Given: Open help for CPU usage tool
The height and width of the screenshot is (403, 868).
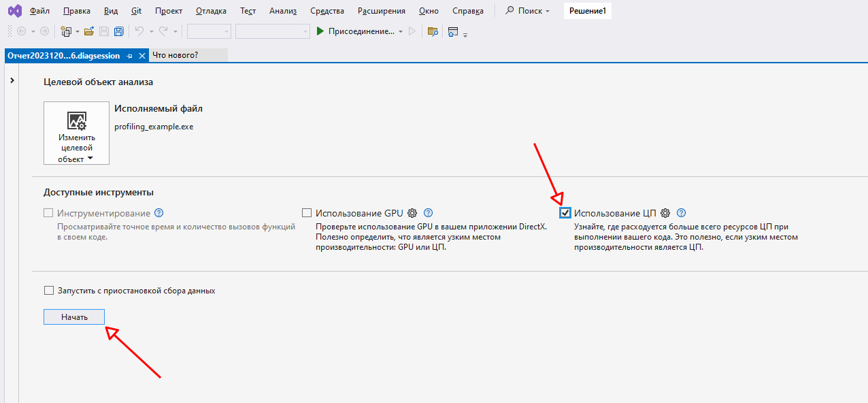Looking at the screenshot, I should [681, 213].
